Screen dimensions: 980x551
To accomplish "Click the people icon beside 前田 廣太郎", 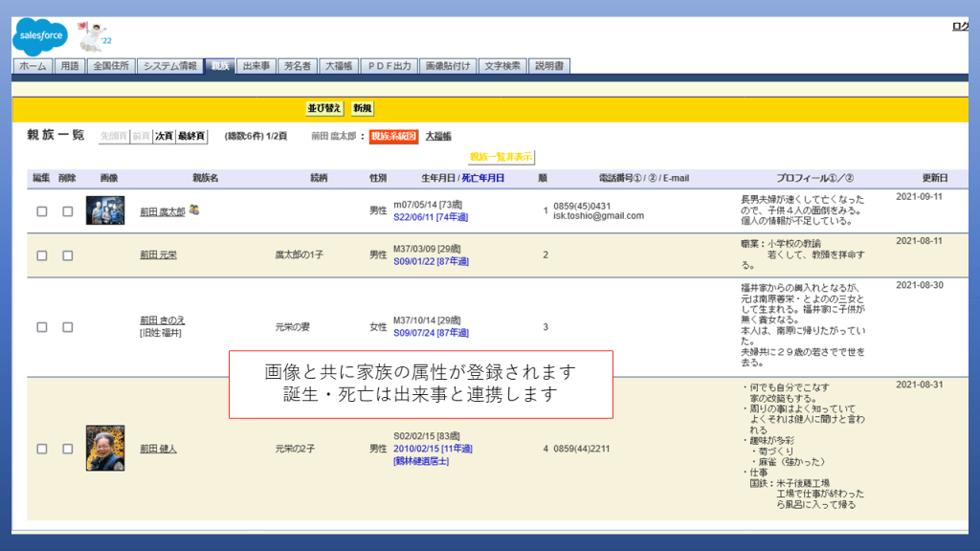I will coord(194,209).
